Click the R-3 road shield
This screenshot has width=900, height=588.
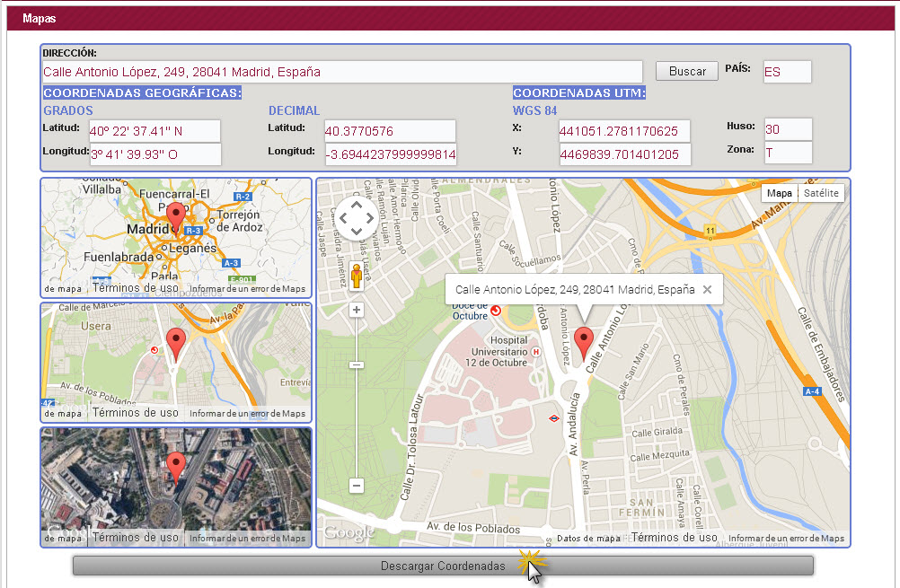193,231
